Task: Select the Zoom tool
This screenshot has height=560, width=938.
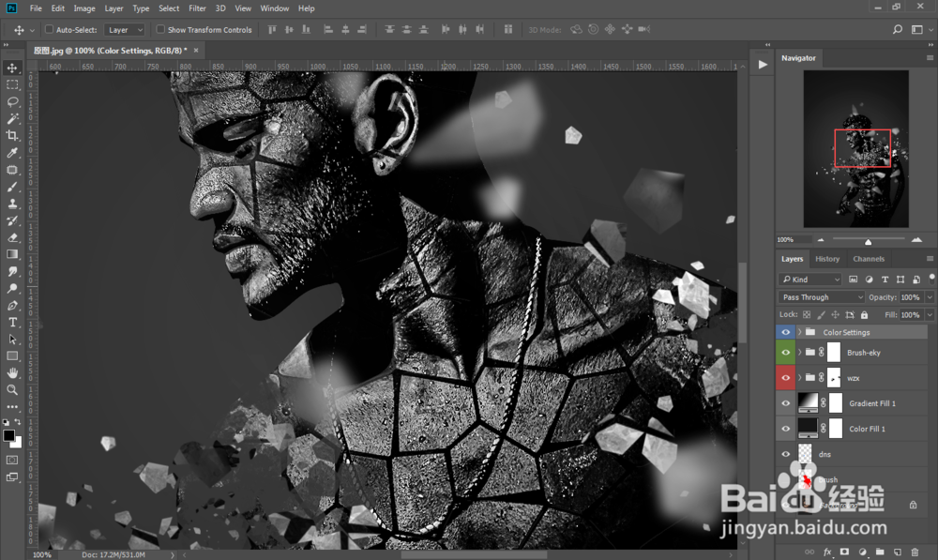Action: click(12, 389)
